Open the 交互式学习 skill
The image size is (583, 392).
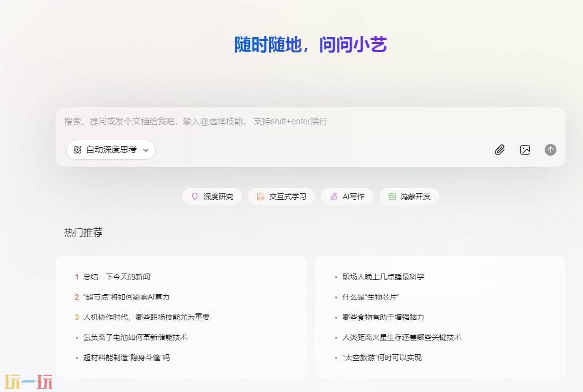click(281, 196)
